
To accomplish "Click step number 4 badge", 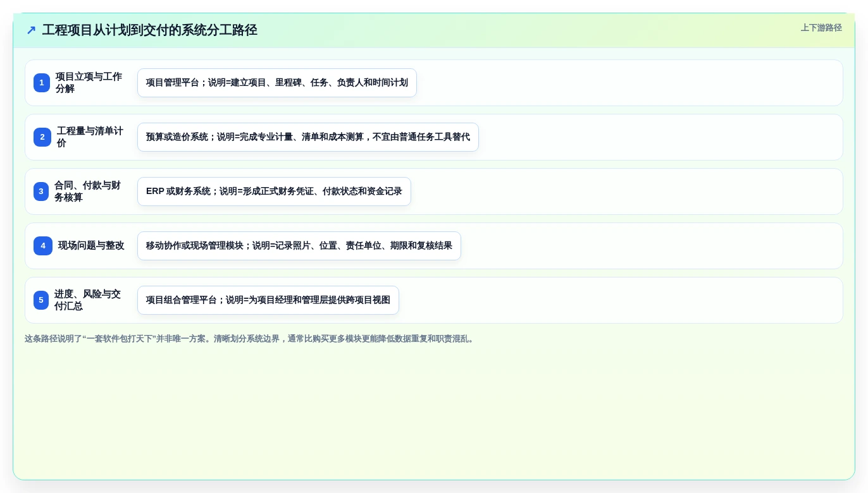I will click(x=43, y=246).
